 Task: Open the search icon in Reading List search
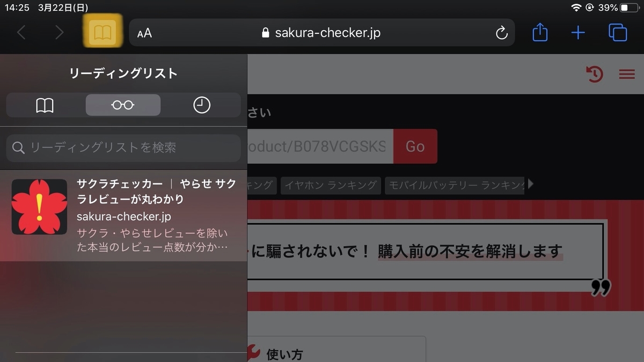pyautogui.click(x=18, y=148)
